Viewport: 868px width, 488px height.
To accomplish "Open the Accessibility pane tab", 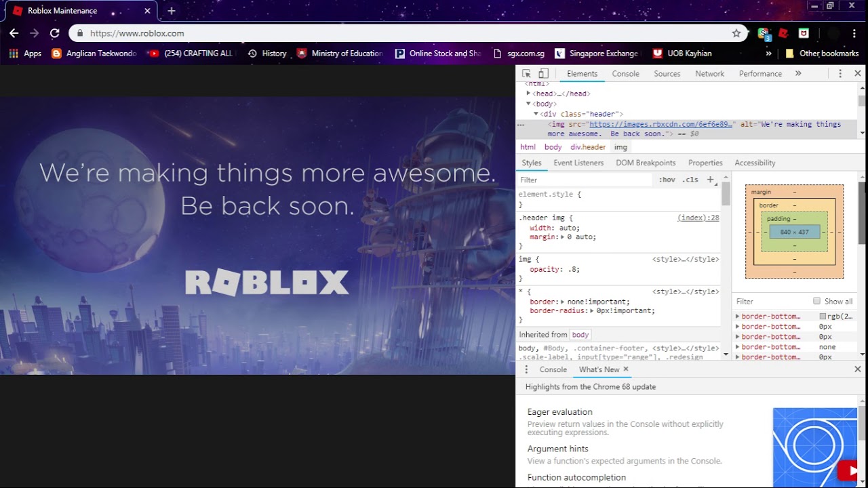I will pos(755,163).
